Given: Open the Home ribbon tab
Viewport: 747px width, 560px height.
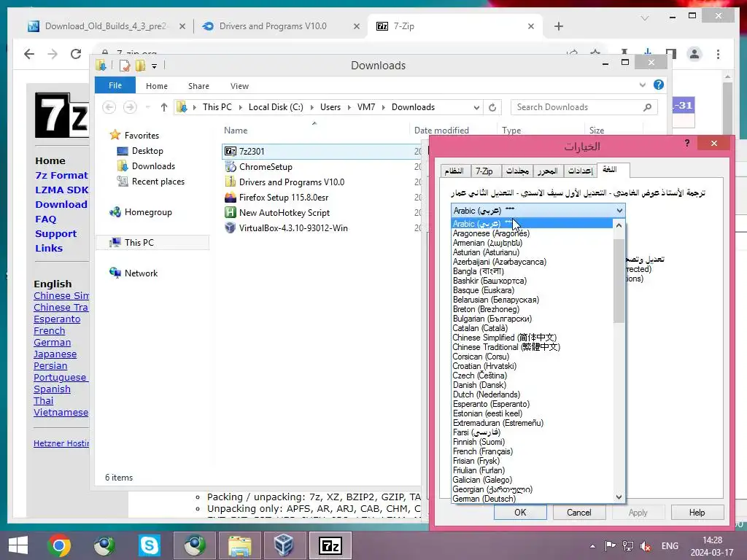Looking at the screenshot, I should tap(157, 86).
